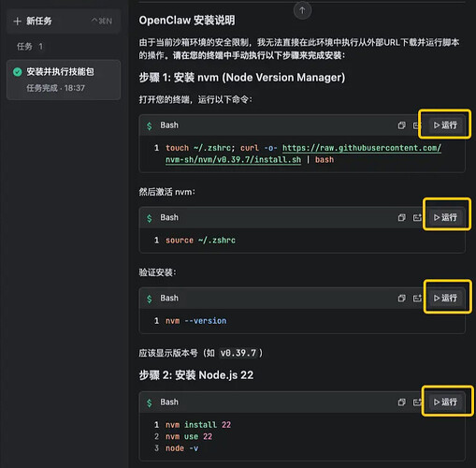This screenshot has height=468, width=476.
Task: Run the nvm install 22 block
Action: [x=445, y=402]
